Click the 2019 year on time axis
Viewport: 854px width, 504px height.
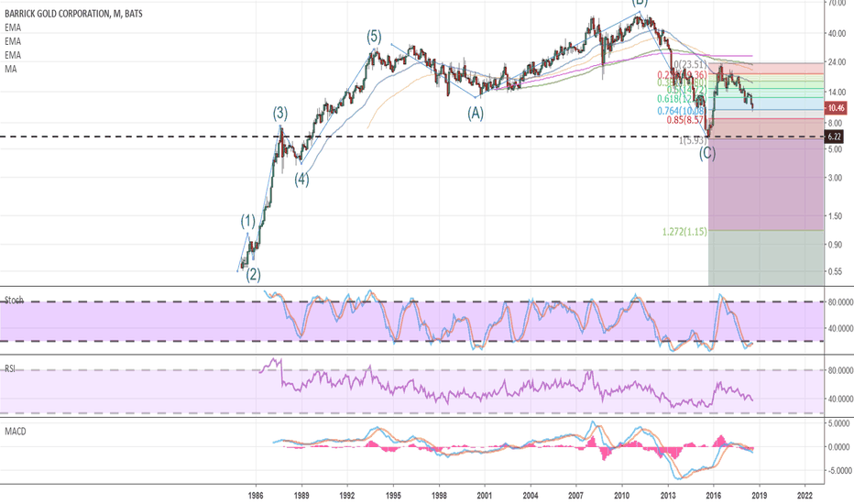(x=760, y=495)
